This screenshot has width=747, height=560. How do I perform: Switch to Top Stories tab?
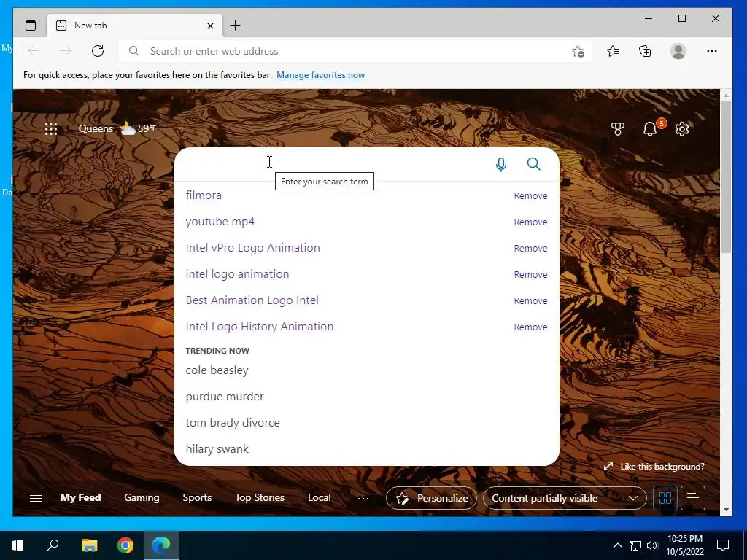[x=260, y=497]
